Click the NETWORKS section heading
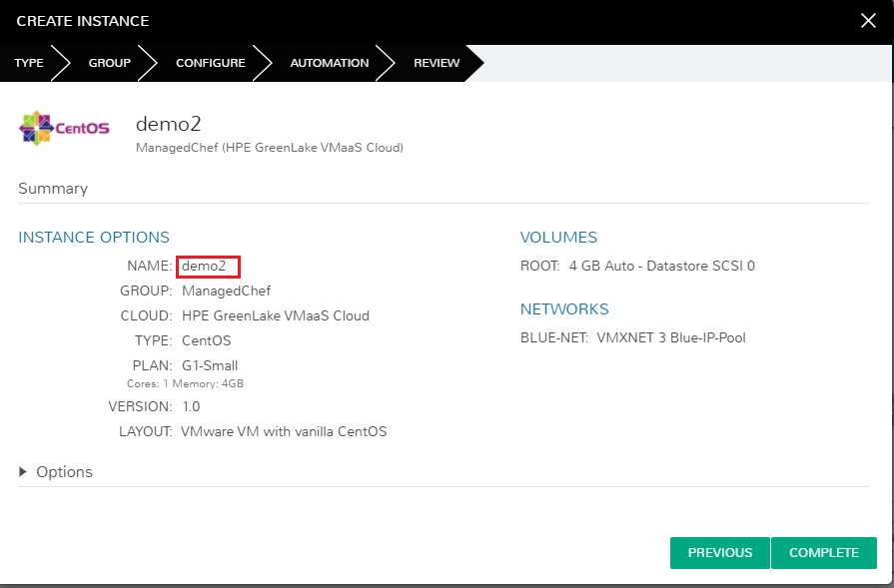The image size is (894, 588). click(564, 308)
